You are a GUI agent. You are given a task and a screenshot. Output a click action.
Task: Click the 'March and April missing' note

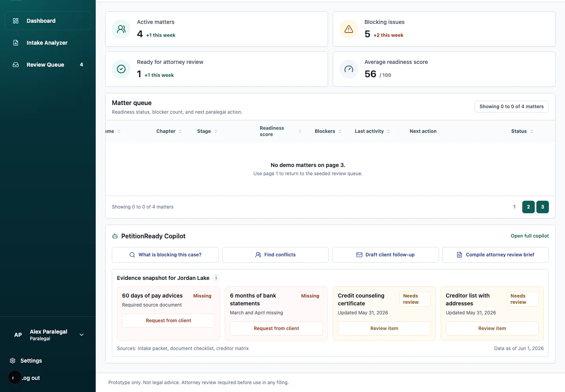pyautogui.click(x=256, y=313)
